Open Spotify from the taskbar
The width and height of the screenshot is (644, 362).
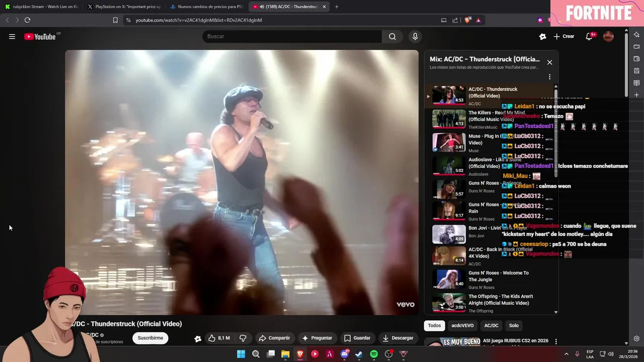coord(374,354)
